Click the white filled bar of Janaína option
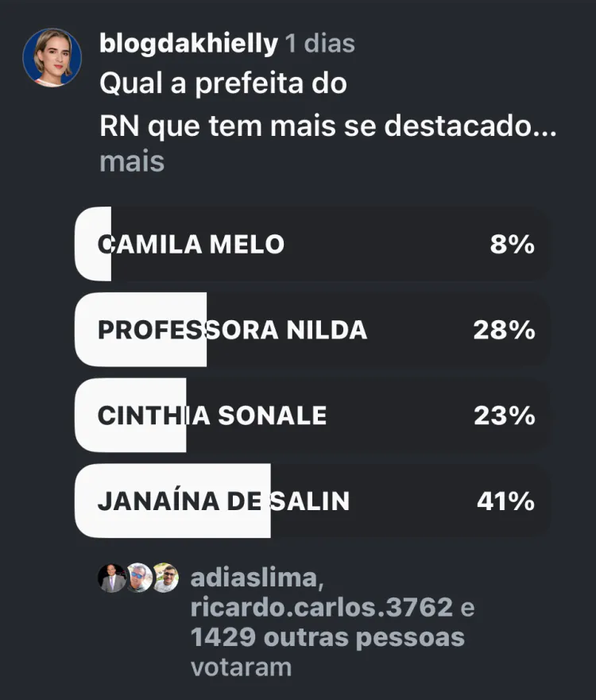Screen dimensions: 596x700 [172, 501]
